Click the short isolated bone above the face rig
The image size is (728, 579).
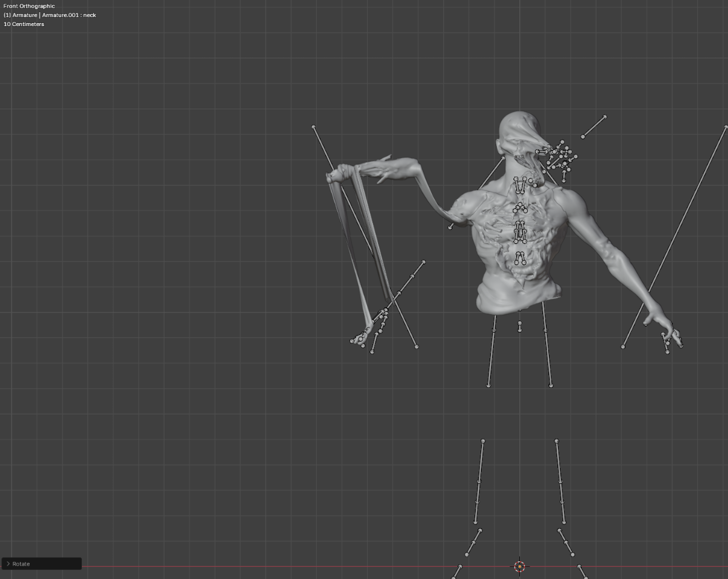593,126
